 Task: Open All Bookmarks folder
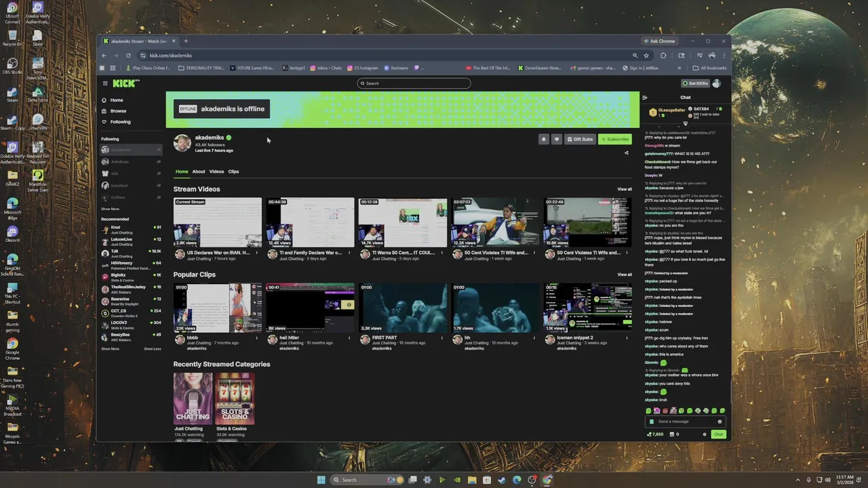point(709,68)
